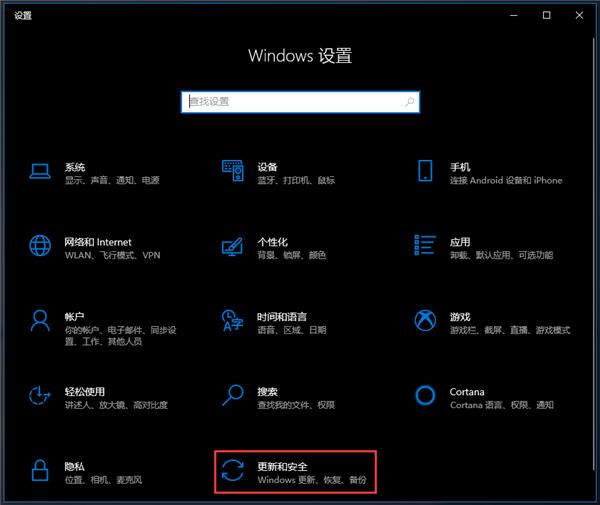Click the 帐户 description about 电子邮件 and 同步设置

(121, 336)
